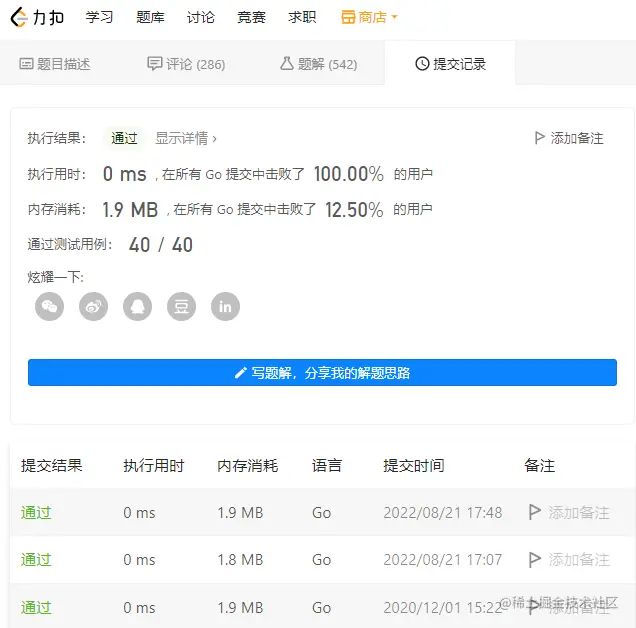Select the 提交记录 tab
The height and width of the screenshot is (628, 636).
click(x=450, y=64)
